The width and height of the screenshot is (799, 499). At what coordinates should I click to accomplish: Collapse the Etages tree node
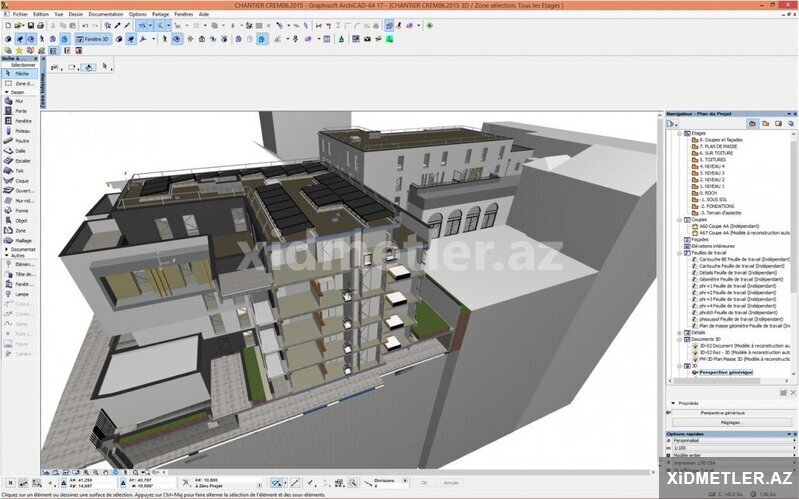coord(679,133)
